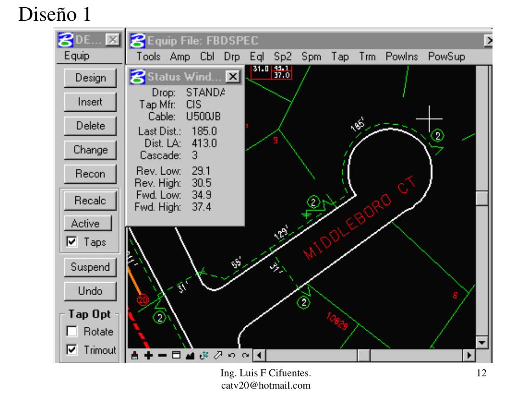Open the Cbl menu
Viewport: 532px width, 399px height.
coord(207,56)
